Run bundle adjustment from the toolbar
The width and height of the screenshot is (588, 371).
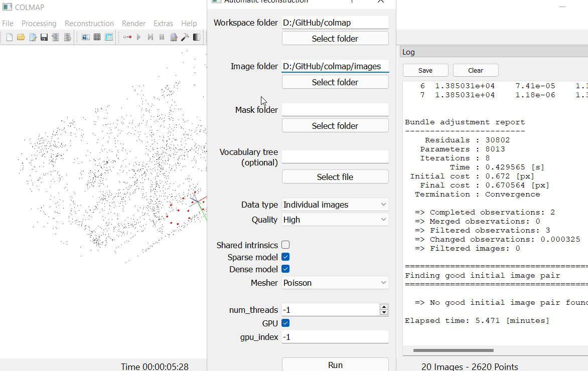(173, 37)
